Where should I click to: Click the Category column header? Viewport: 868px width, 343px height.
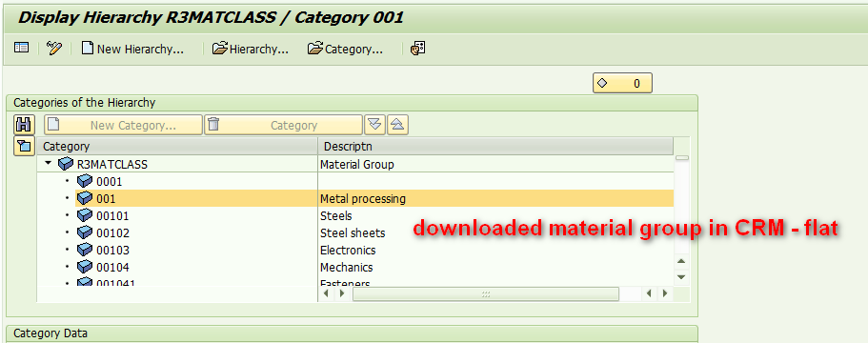click(x=177, y=147)
